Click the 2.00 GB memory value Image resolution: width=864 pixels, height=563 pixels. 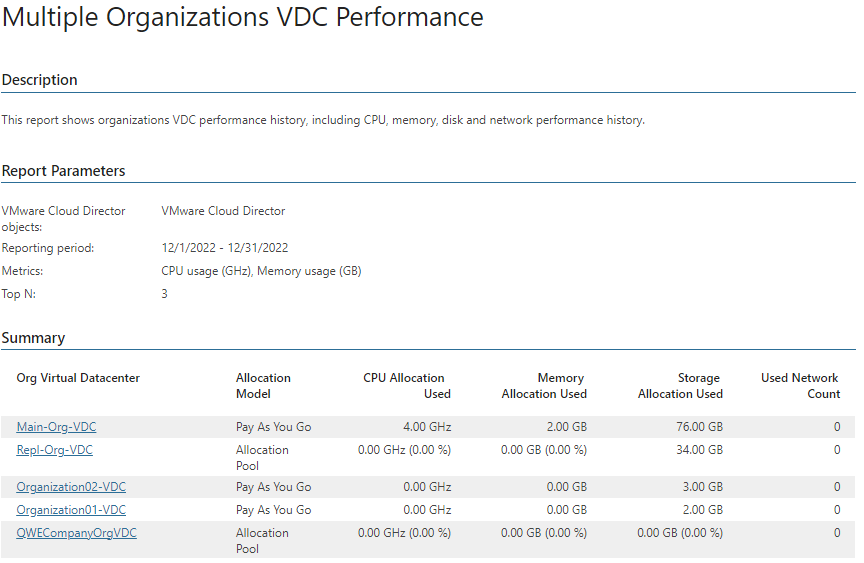(566, 427)
